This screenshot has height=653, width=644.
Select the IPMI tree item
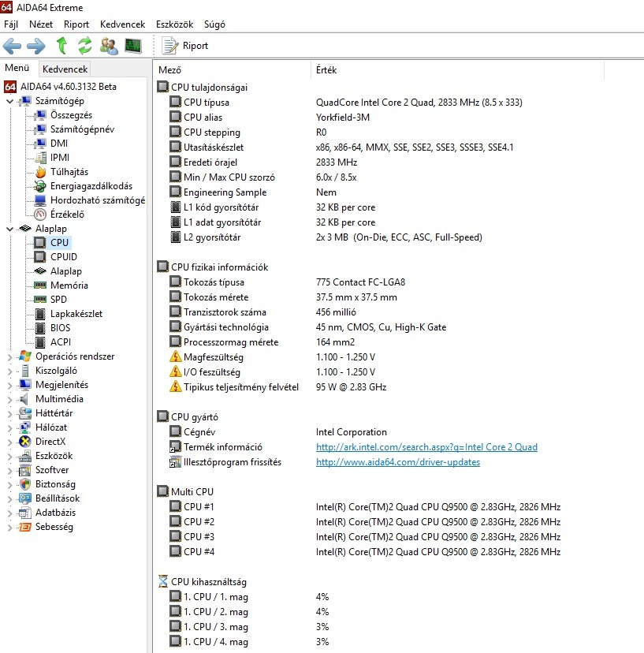pos(60,158)
